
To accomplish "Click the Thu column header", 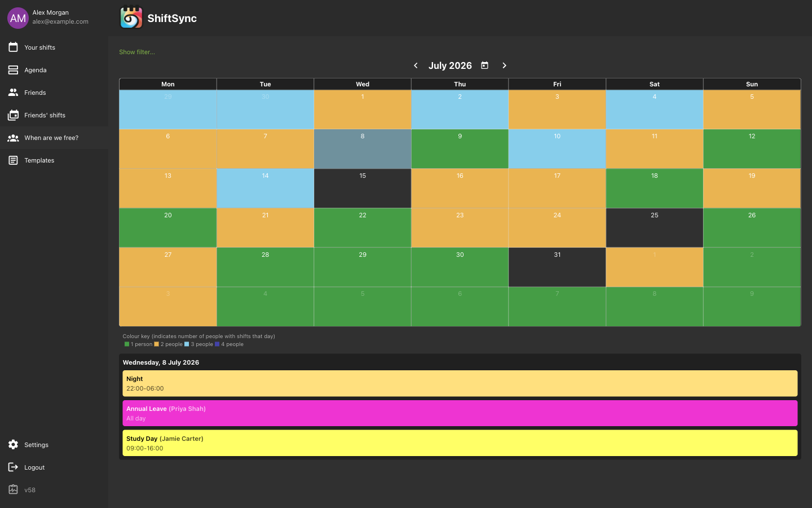I will pyautogui.click(x=460, y=84).
